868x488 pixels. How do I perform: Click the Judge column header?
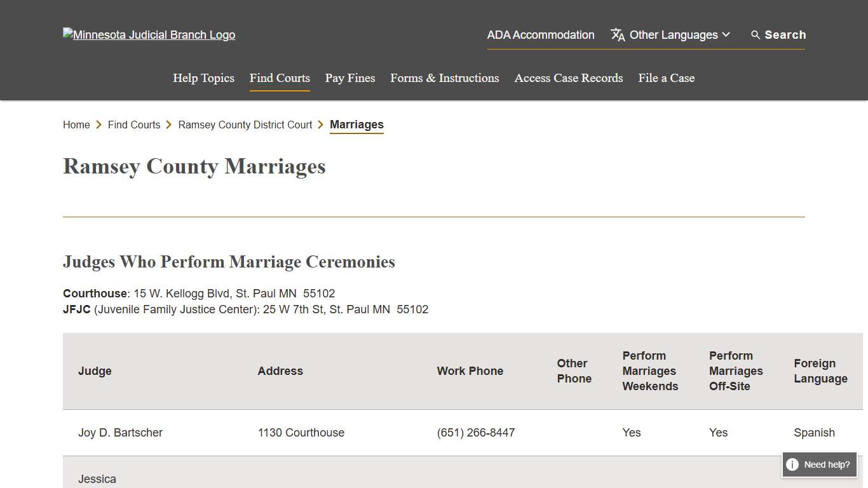[95, 371]
